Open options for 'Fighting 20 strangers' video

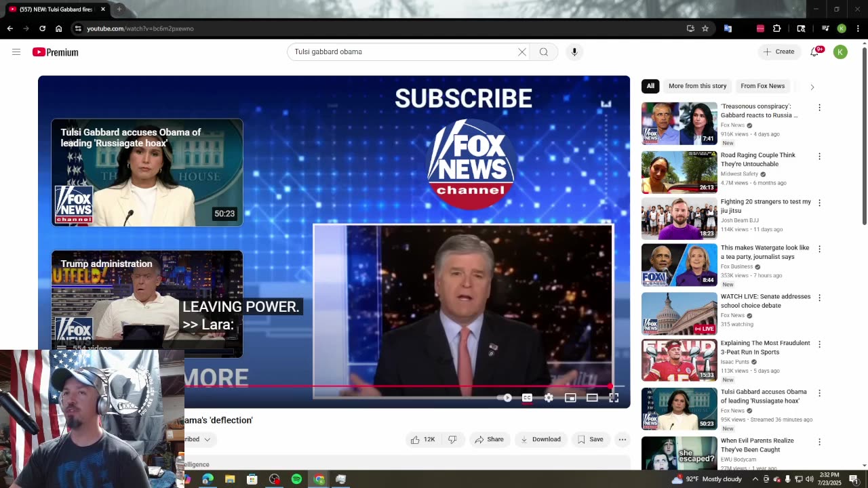click(x=819, y=203)
